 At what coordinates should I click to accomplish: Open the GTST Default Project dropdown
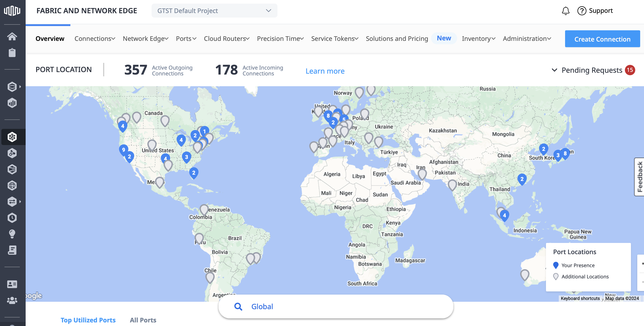pyautogui.click(x=214, y=11)
